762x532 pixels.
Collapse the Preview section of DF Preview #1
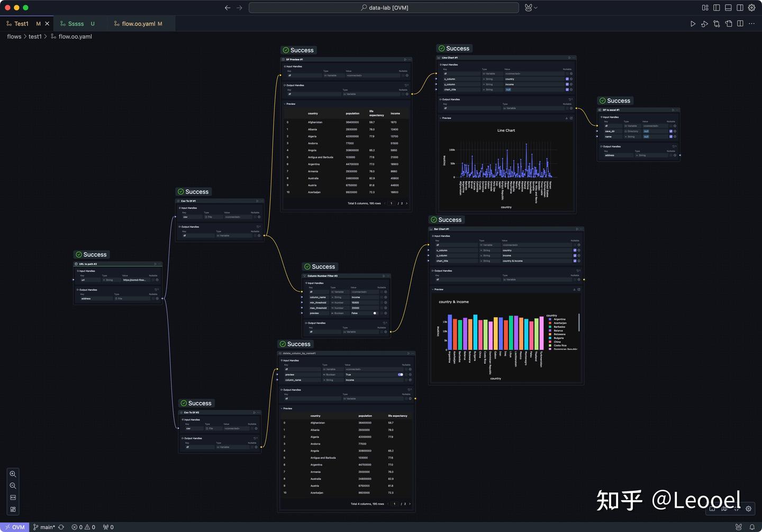pyautogui.click(x=285, y=104)
